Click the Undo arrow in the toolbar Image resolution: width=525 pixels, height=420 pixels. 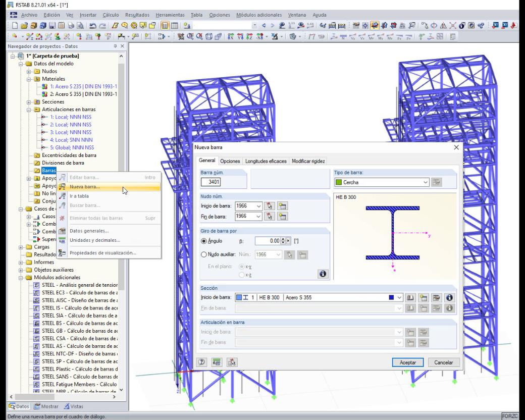point(93,25)
